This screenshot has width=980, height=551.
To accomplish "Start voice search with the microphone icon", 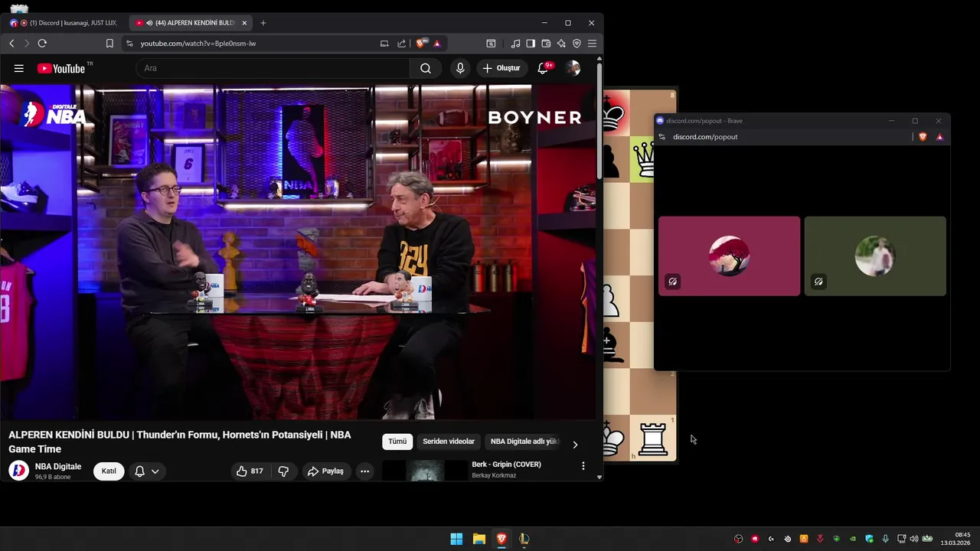I will click(460, 68).
